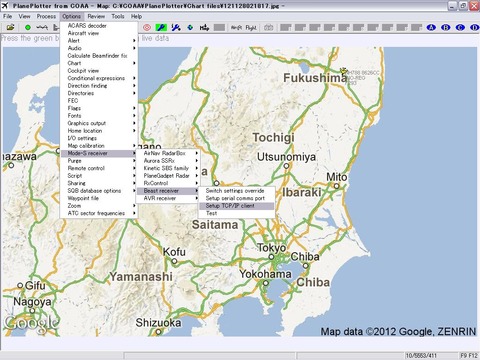Click the highlighted Mode-S receiver entry

tap(99, 153)
